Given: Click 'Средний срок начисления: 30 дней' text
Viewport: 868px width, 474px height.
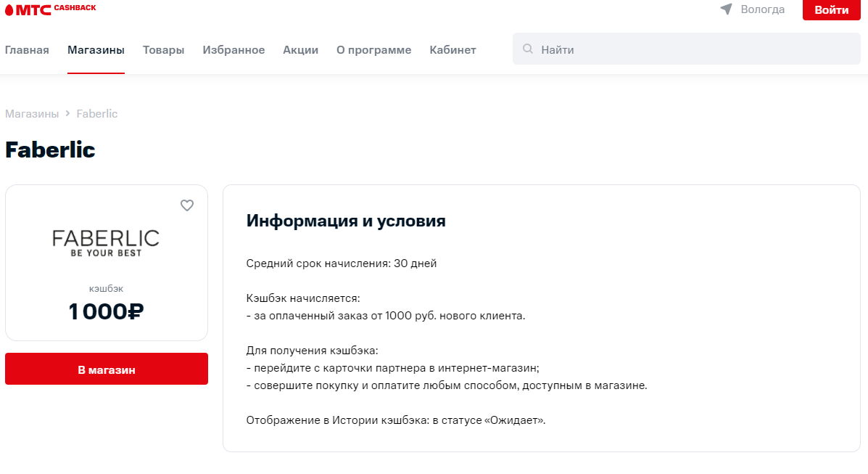Looking at the screenshot, I should [342, 263].
